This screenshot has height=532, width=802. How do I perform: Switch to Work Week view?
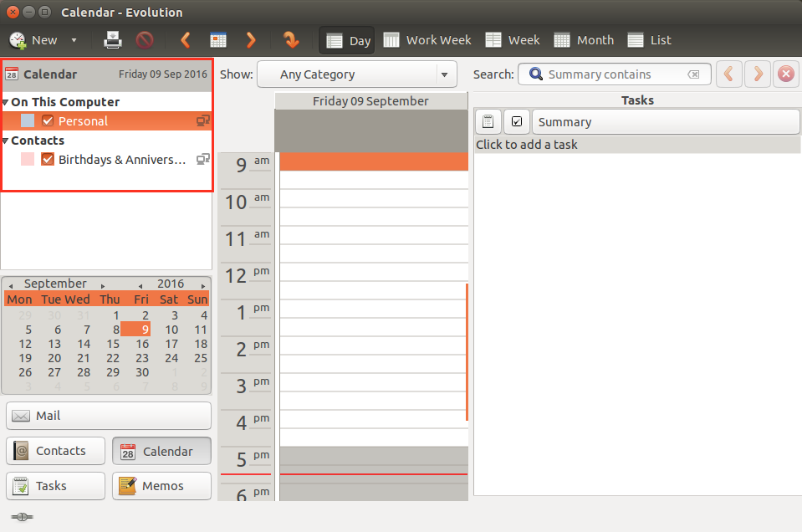click(x=427, y=40)
